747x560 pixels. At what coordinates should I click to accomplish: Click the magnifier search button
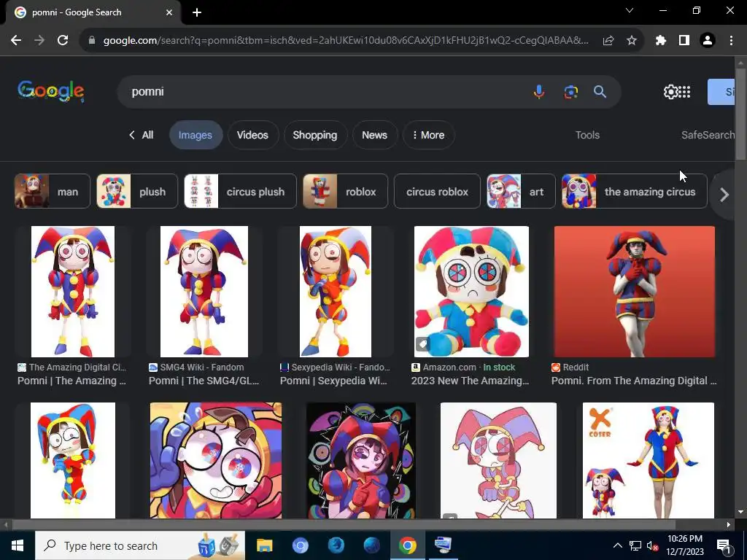[x=600, y=91]
